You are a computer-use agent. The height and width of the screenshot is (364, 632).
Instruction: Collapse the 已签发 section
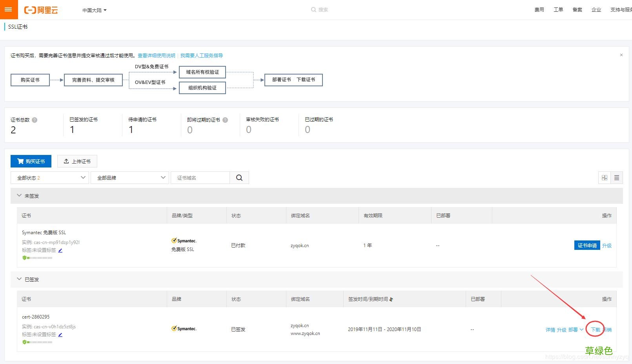click(x=19, y=279)
